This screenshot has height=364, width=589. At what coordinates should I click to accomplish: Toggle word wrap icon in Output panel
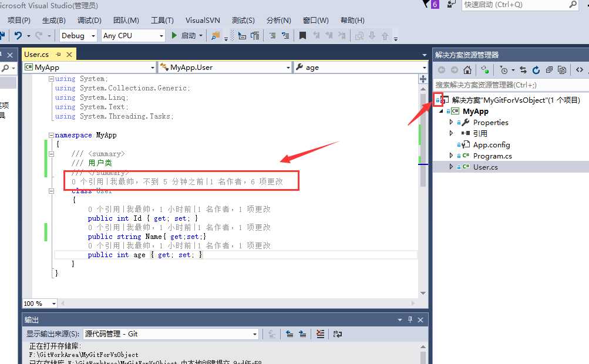337,333
